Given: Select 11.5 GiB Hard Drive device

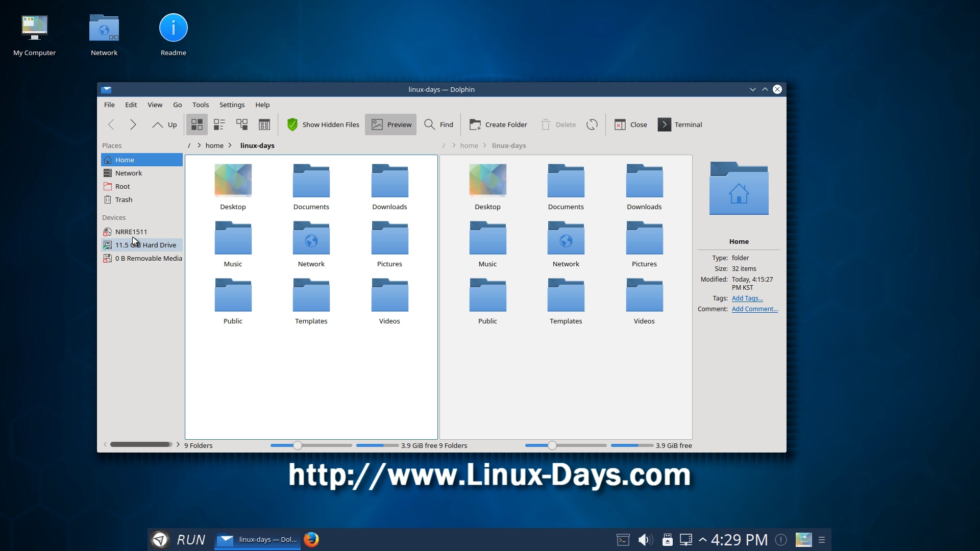Looking at the screenshot, I should click(145, 245).
